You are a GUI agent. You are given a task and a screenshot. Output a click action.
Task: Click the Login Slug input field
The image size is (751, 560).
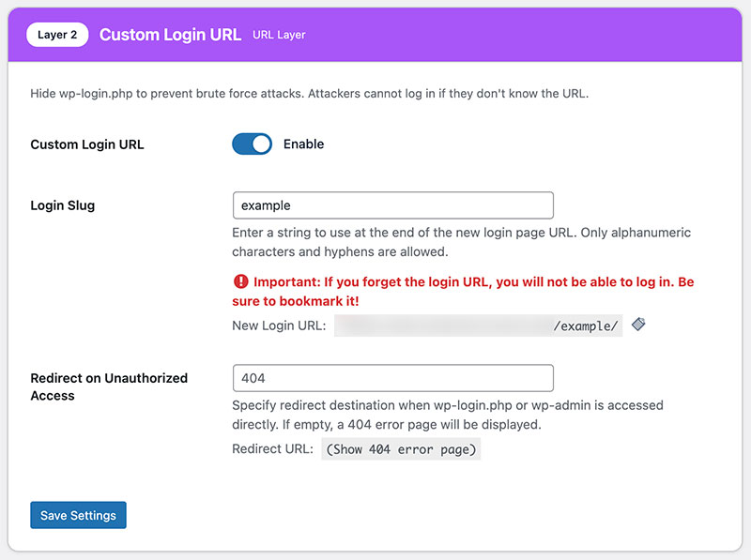click(392, 205)
